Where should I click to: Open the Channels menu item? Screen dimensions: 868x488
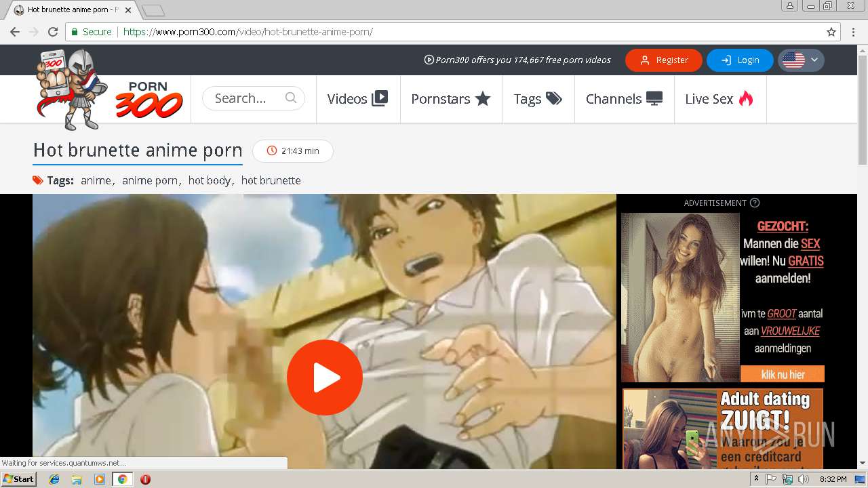pyautogui.click(x=624, y=99)
